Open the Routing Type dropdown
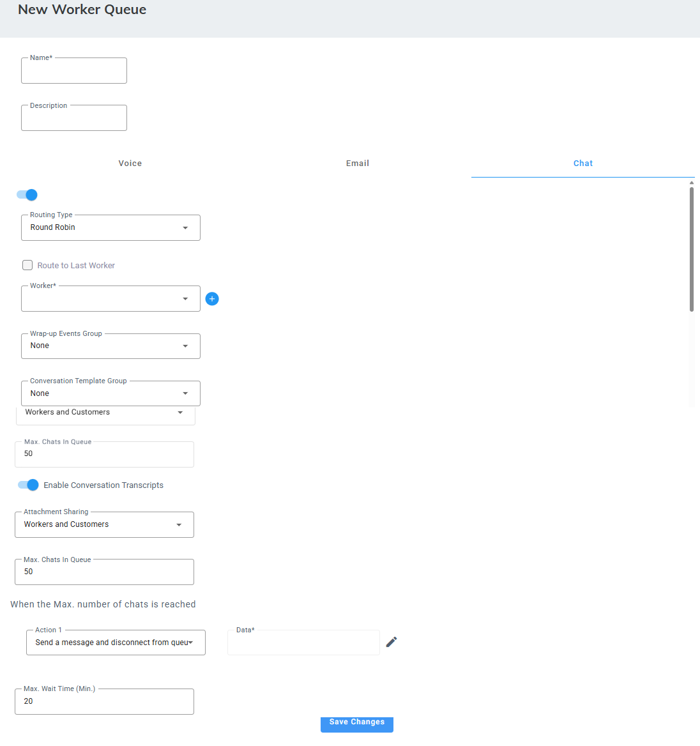 click(x=110, y=228)
